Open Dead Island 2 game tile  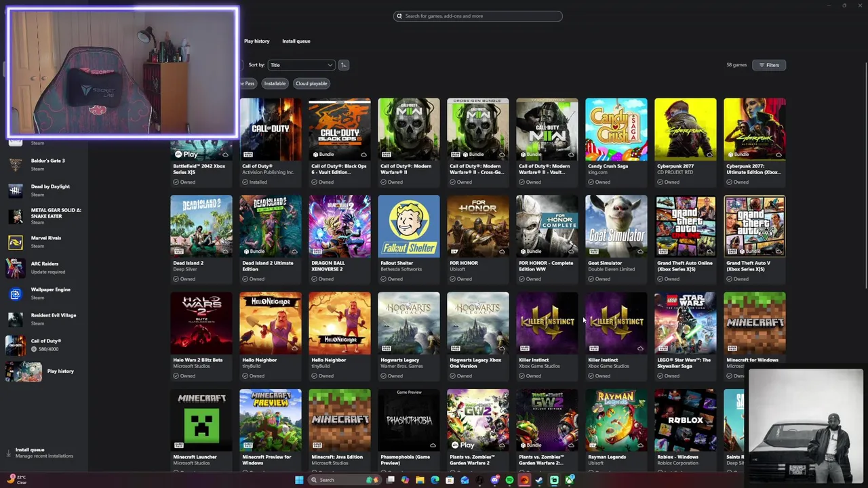click(201, 239)
